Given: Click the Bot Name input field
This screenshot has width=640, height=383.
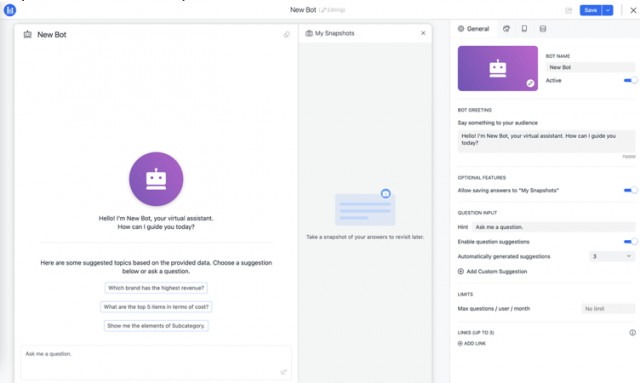Looking at the screenshot, I should pos(590,67).
